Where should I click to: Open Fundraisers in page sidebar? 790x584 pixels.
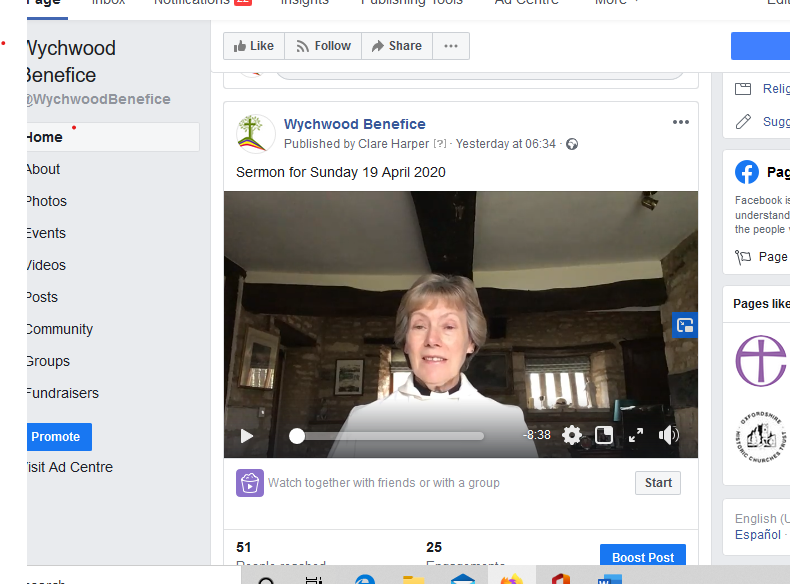[63, 393]
